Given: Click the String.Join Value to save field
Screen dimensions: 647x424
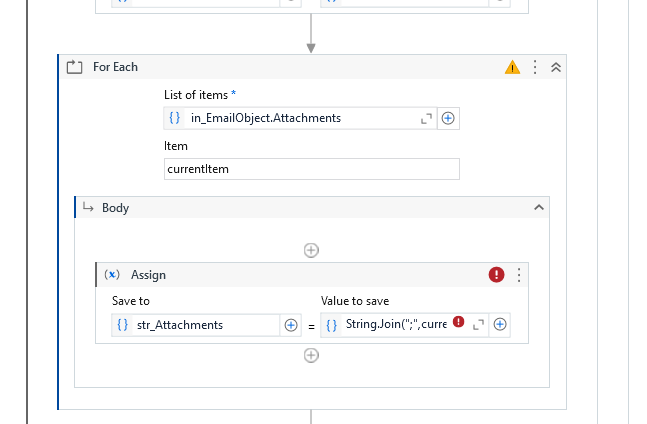Looking at the screenshot, I should point(394,325).
